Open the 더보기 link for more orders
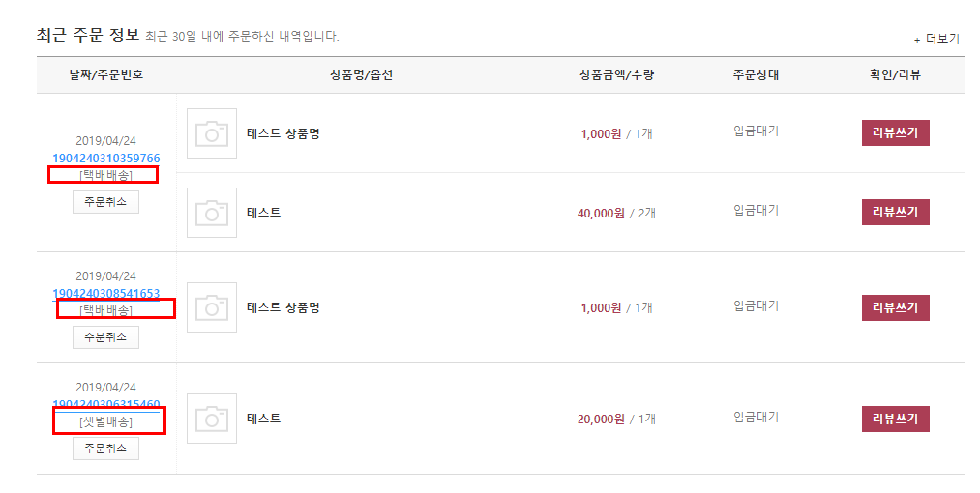980x493 pixels. coord(936,39)
